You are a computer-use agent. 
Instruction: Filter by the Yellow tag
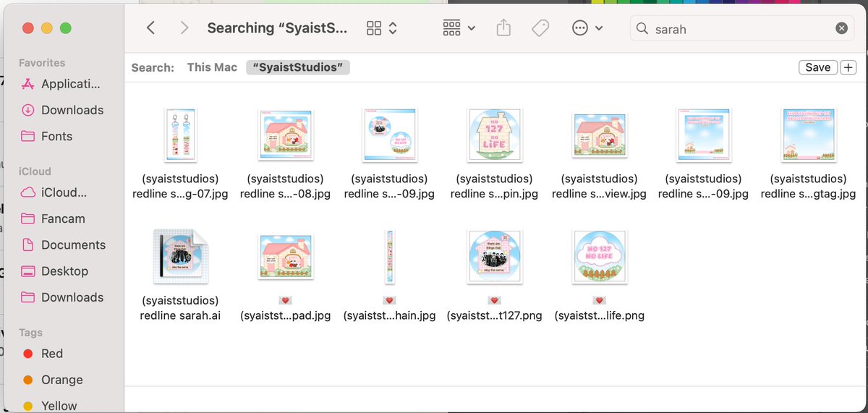point(51,405)
